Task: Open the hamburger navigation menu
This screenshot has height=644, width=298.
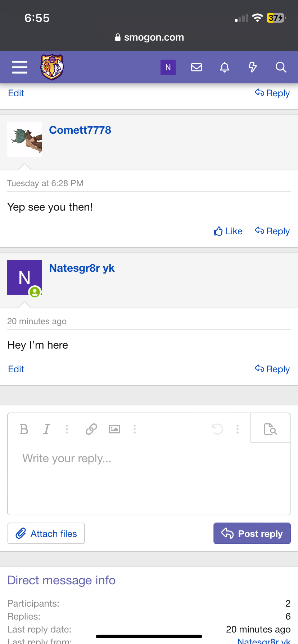Action: pyautogui.click(x=20, y=67)
